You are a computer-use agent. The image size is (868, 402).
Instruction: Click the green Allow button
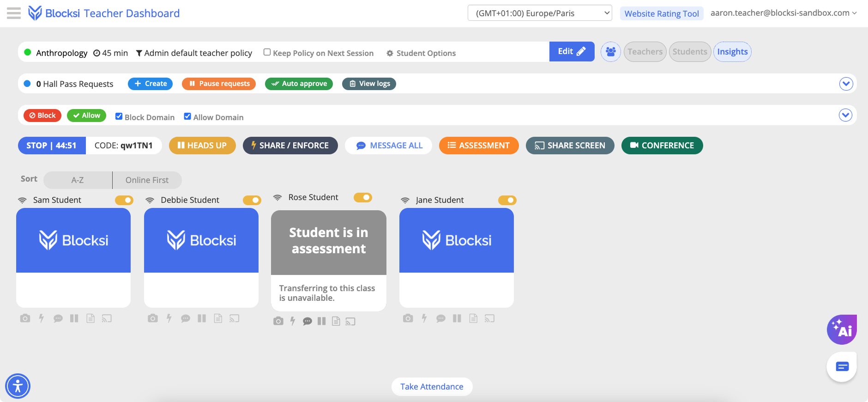86,116
